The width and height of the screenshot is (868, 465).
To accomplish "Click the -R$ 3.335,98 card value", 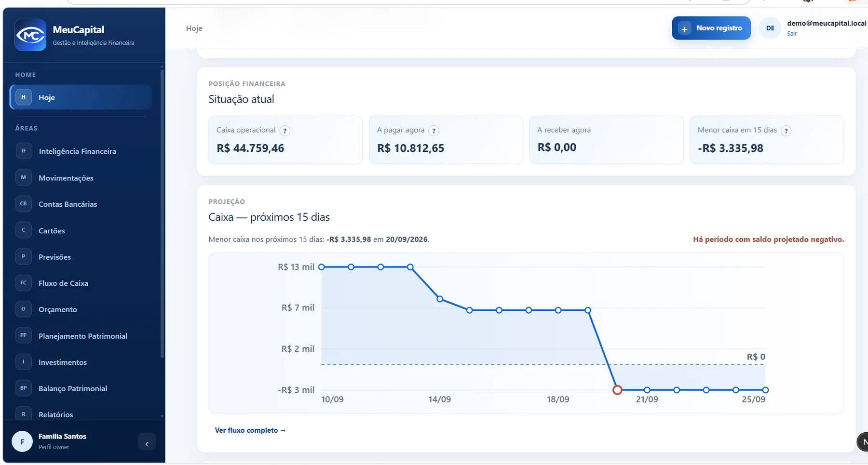I will [730, 148].
